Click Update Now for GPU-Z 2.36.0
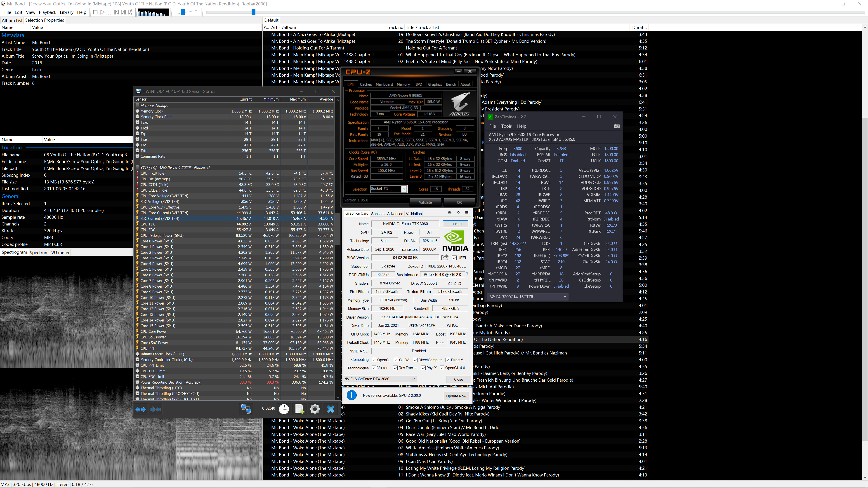Viewport: 868px width, 488px height. (456, 396)
